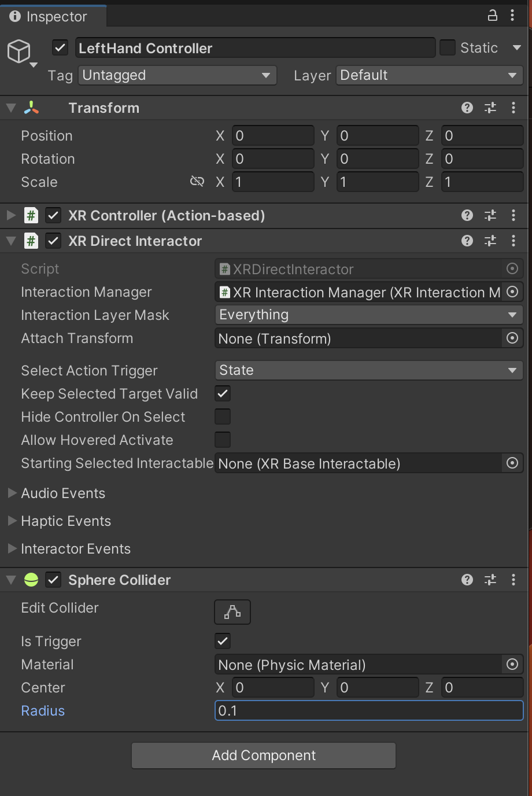The image size is (532, 796).
Task: Expand Interactor Events foldout
Action: pos(12,548)
